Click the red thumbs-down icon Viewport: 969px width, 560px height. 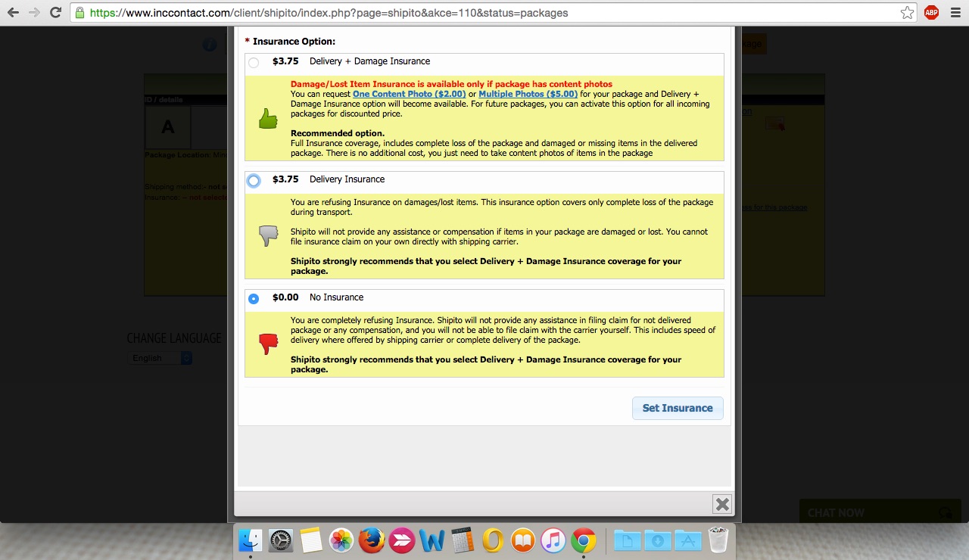point(268,344)
